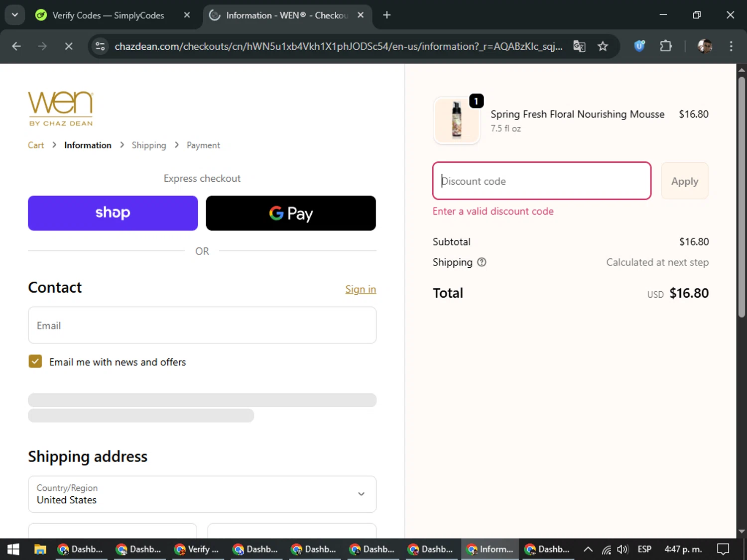The image size is (747, 560).
Task: Close the Verify Codes — SimplyCodes tab
Action: pos(187,15)
